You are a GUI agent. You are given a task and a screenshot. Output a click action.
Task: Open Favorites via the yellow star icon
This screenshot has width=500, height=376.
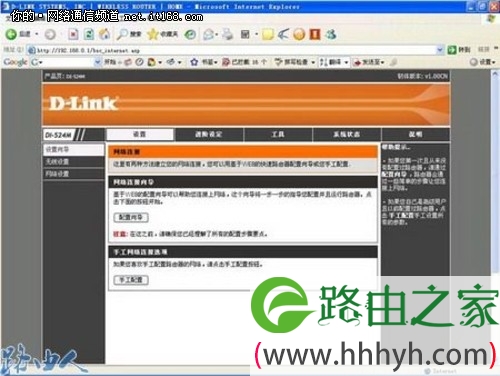coord(152,34)
